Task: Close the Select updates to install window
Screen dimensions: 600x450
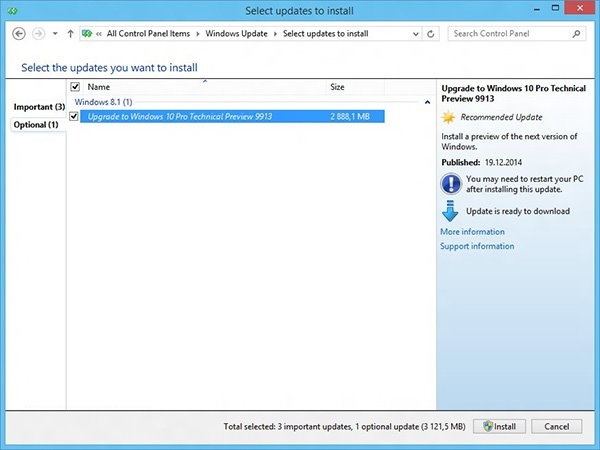Action: click(580, 8)
